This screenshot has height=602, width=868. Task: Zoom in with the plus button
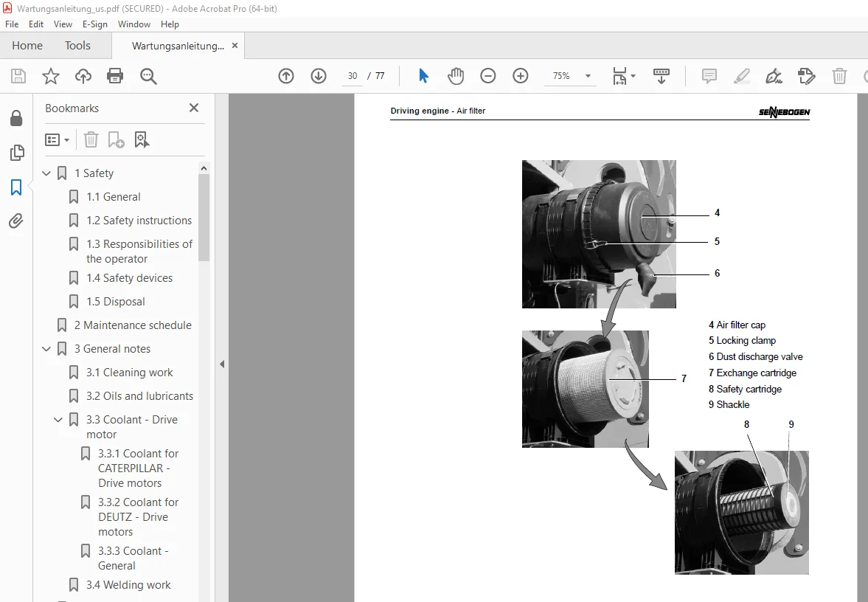pos(521,76)
